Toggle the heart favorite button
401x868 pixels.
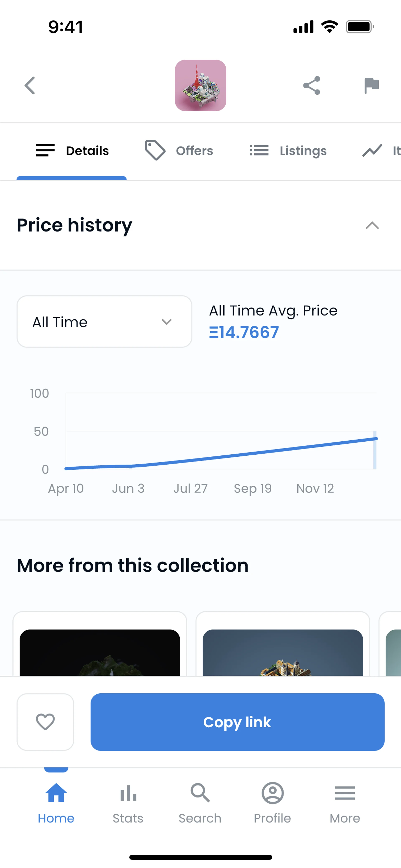(46, 722)
